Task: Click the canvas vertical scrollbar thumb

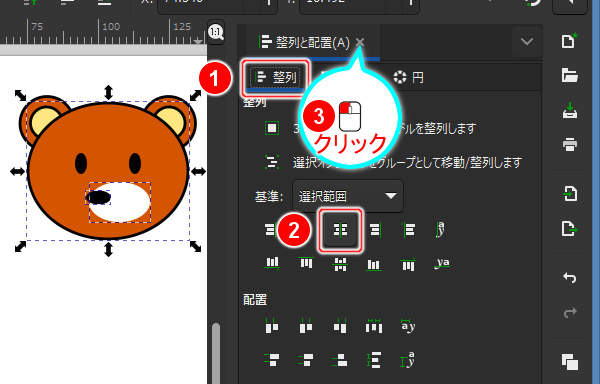Action: pos(216,353)
